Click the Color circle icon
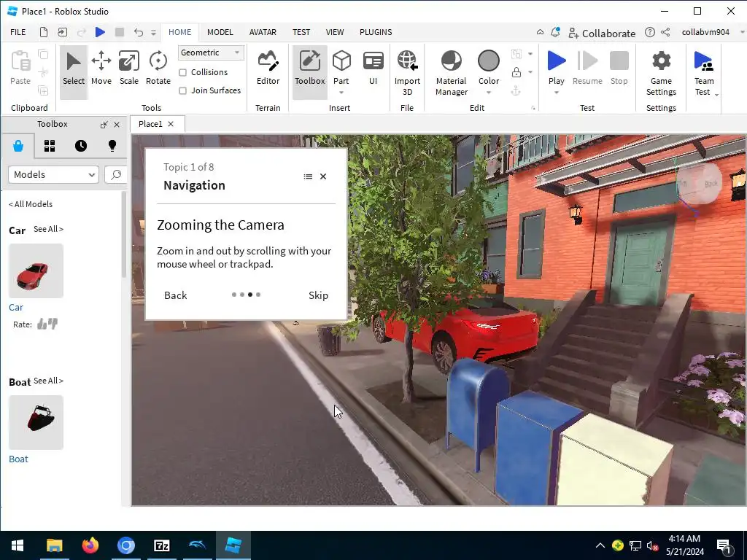747x560 pixels. point(489,61)
